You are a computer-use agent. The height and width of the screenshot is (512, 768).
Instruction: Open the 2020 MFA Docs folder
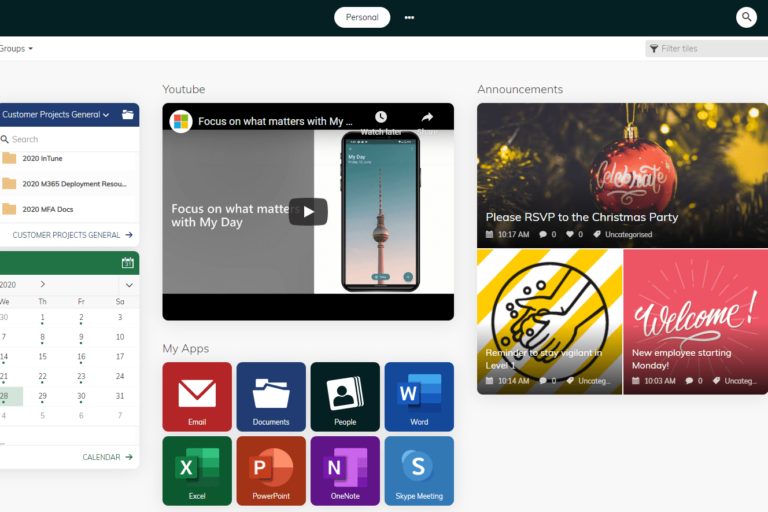tap(47, 209)
